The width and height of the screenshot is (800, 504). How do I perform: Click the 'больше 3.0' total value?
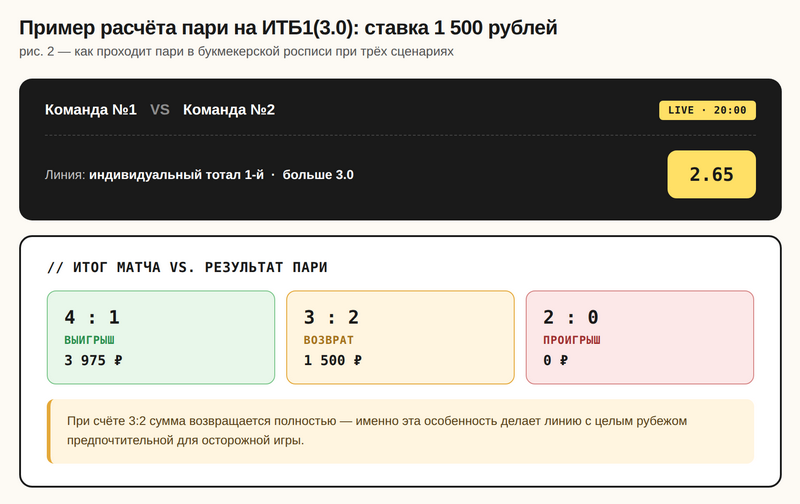(318, 175)
